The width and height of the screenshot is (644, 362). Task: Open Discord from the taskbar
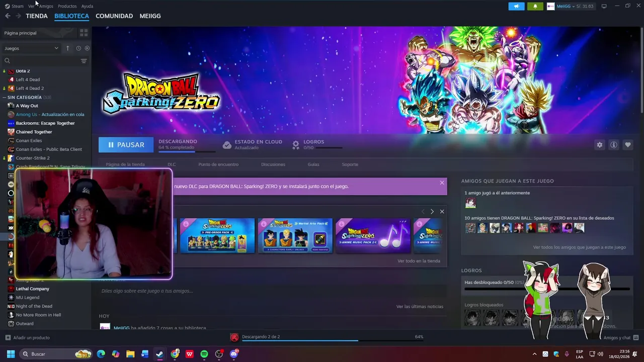point(234,354)
